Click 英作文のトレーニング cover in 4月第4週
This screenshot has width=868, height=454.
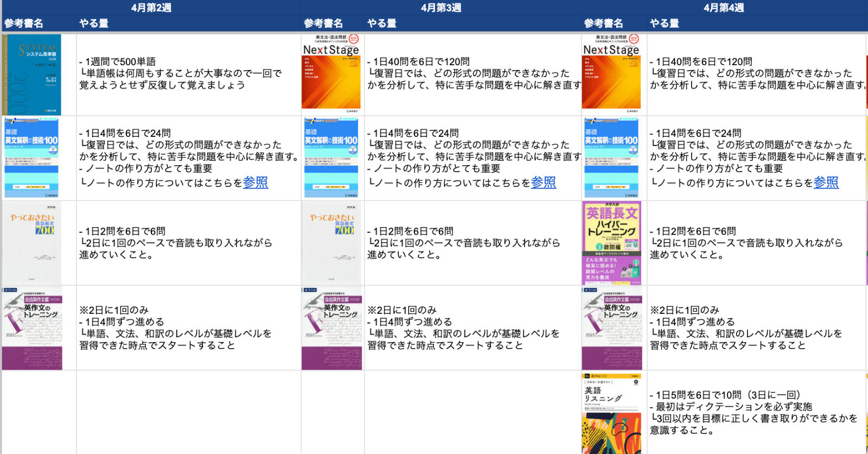coord(611,328)
